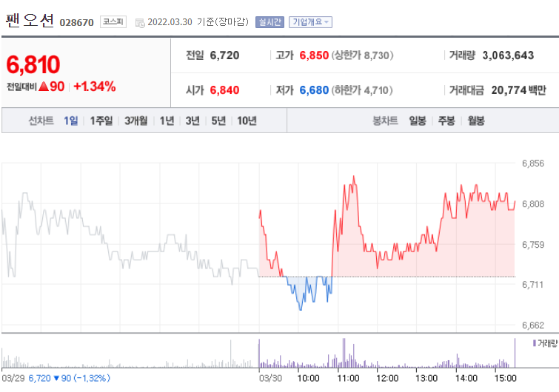
Task: Switch to the 일봉 candle chart
Action: (x=418, y=121)
